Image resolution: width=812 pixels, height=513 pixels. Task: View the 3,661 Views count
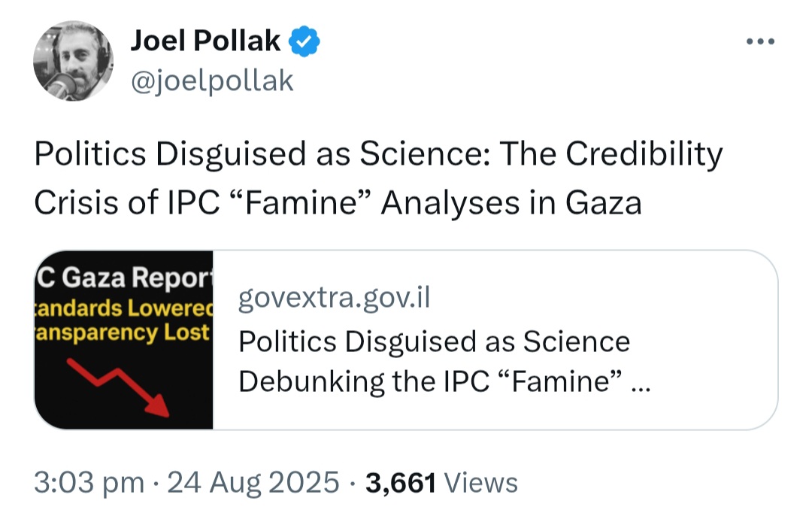pyautogui.click(x=401, y=482)
